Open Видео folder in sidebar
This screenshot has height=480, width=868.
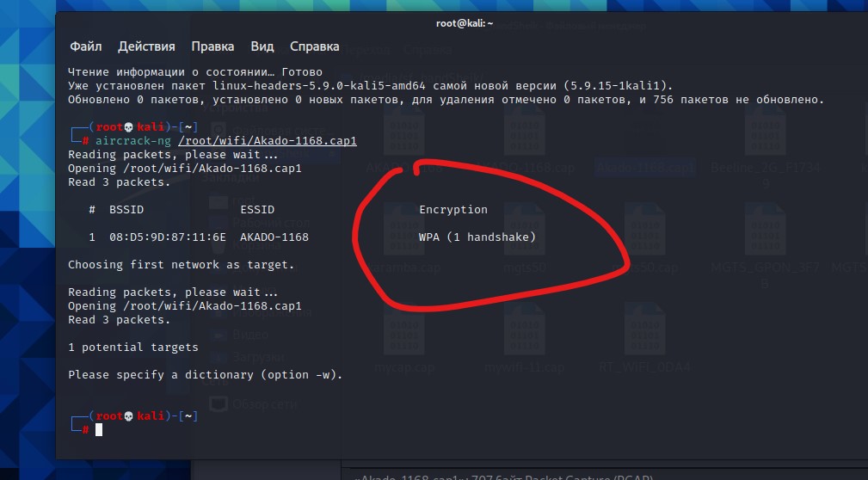(249, 334)
